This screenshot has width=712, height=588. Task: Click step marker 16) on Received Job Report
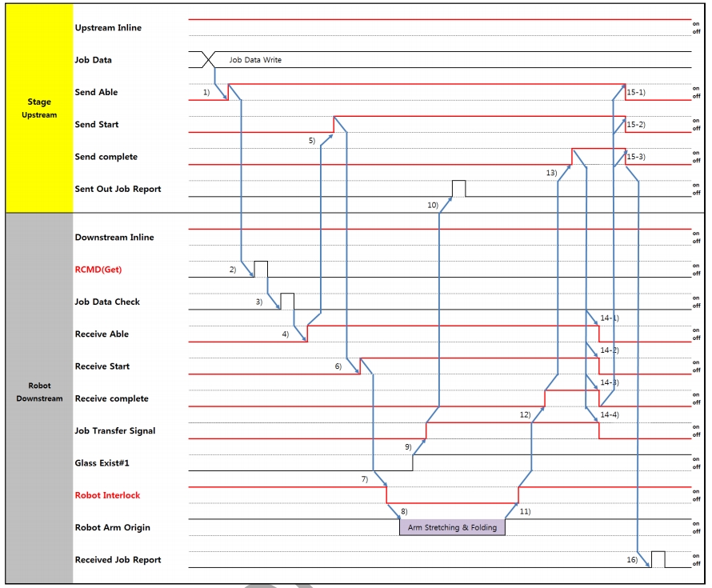[x=632, y=560]
